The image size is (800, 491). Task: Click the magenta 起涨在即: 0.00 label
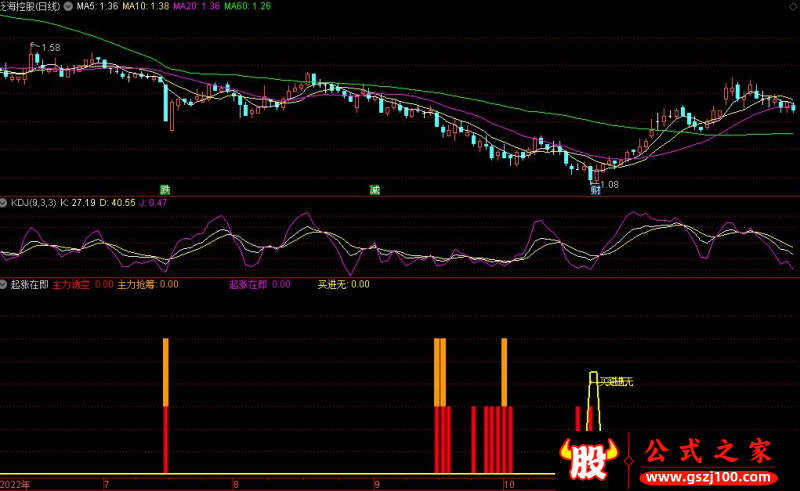coord(260,284)
